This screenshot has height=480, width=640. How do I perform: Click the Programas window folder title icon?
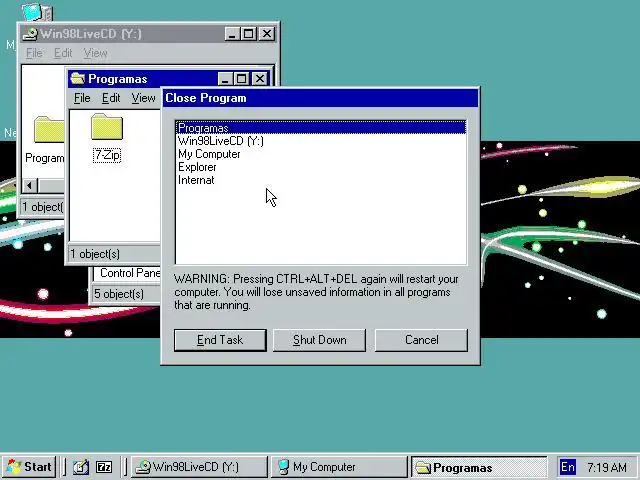pyautogui.click(x=78, y=78)
